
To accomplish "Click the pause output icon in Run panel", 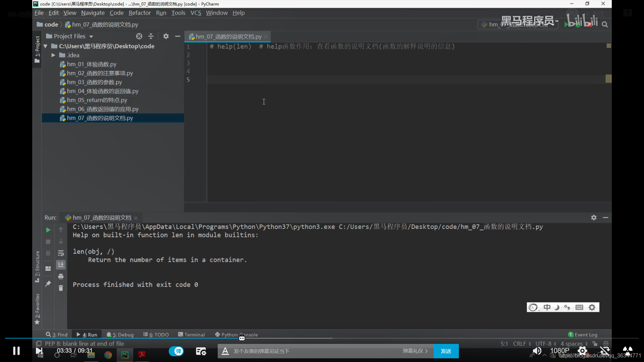I will (48, 253).
